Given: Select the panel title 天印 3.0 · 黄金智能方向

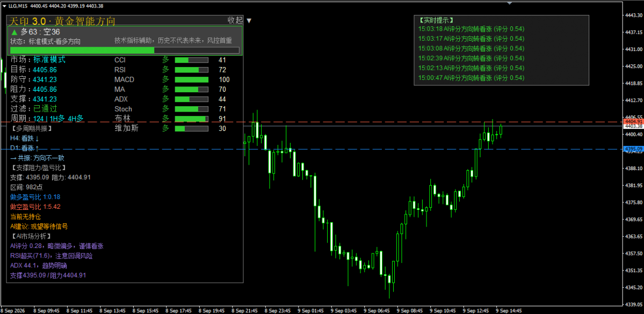Looking at the screenshot, I should pyautogui.click(x=62, y=21).
